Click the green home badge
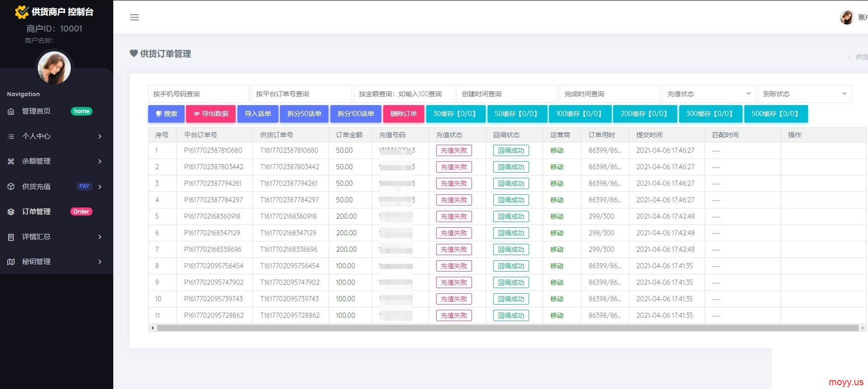This screenshot has height=389, width=868. 82,111
